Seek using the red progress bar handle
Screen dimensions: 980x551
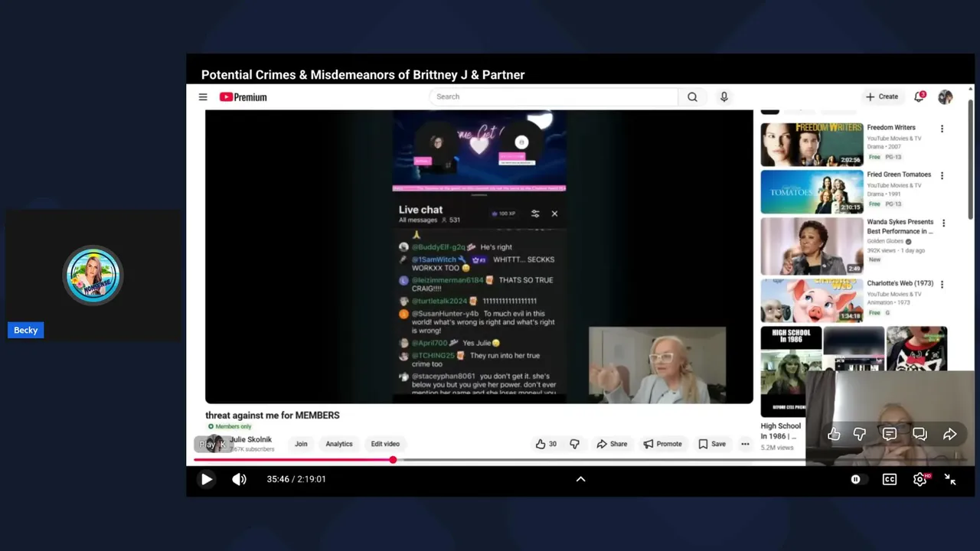click(393, 460)
